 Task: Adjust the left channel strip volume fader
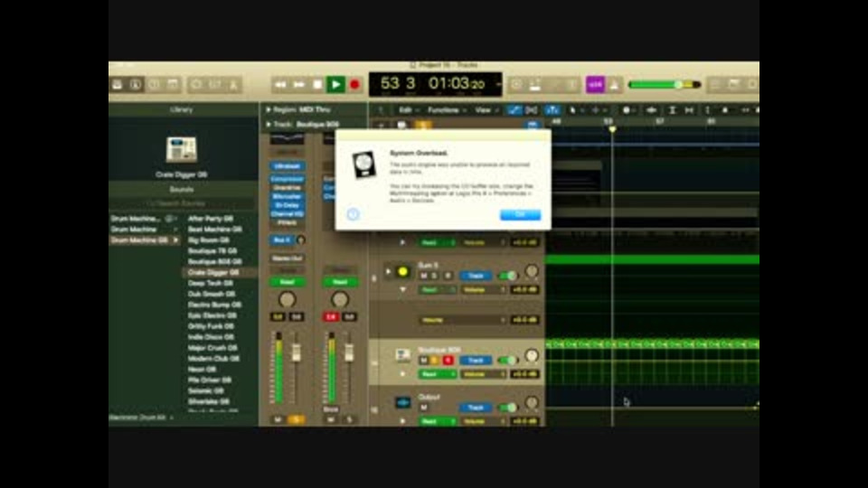[297, 353]
